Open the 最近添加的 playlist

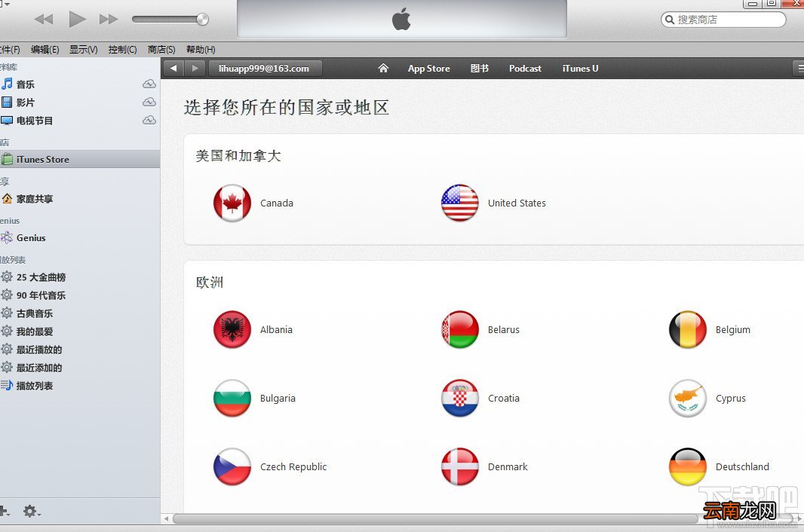39,368
